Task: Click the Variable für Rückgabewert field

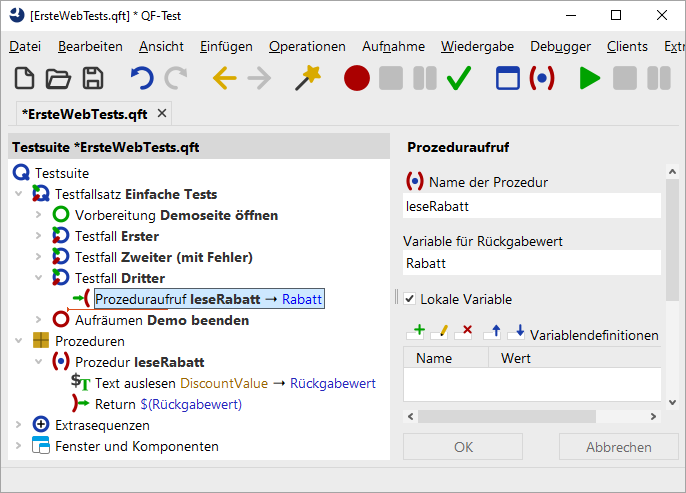Action: click(x=532, y=263)
